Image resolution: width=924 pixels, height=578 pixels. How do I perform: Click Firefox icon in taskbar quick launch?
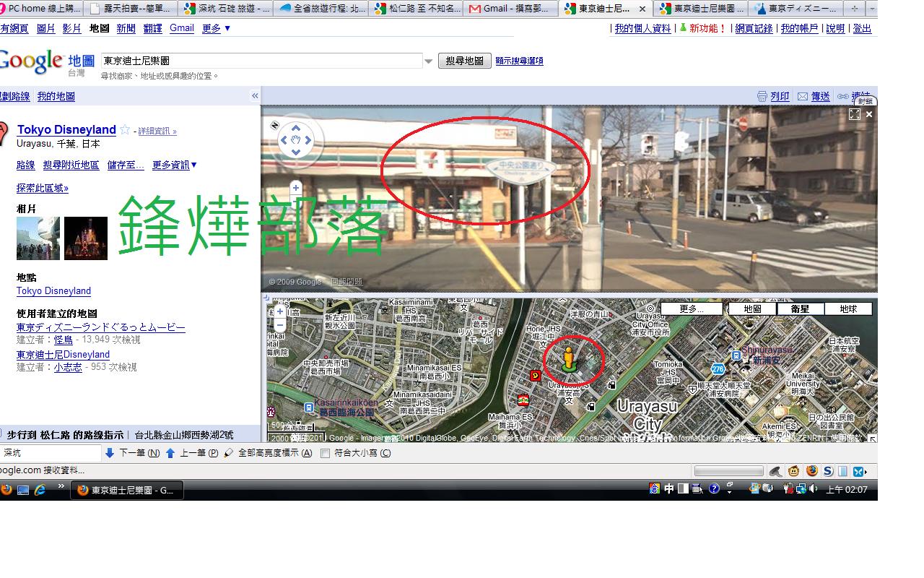click(x=6, y=489)
